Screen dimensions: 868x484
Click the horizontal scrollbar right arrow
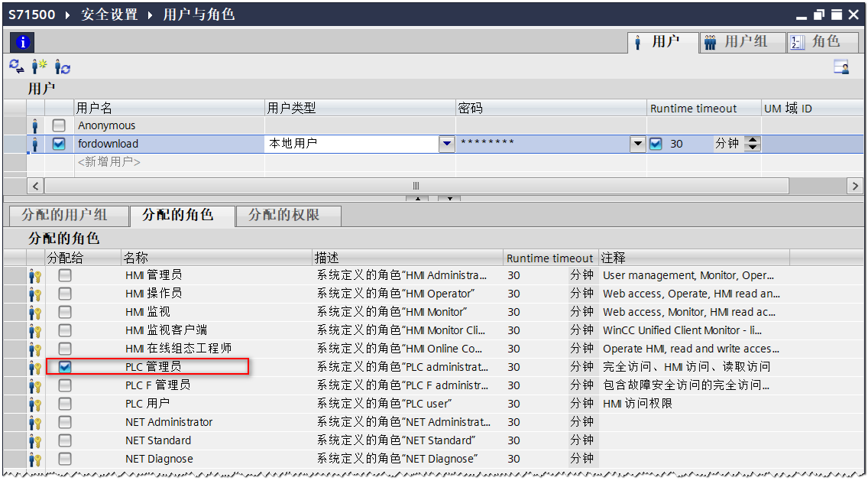click(855, 186)
